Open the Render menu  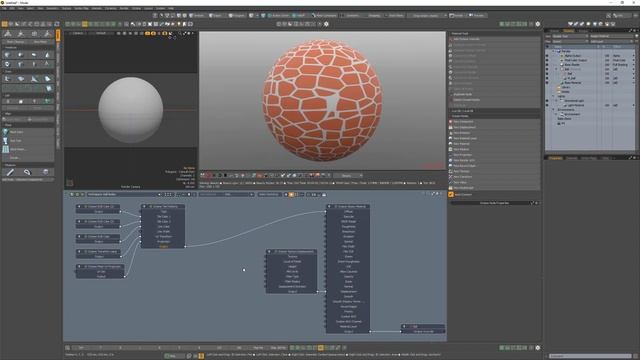(124, 8)
